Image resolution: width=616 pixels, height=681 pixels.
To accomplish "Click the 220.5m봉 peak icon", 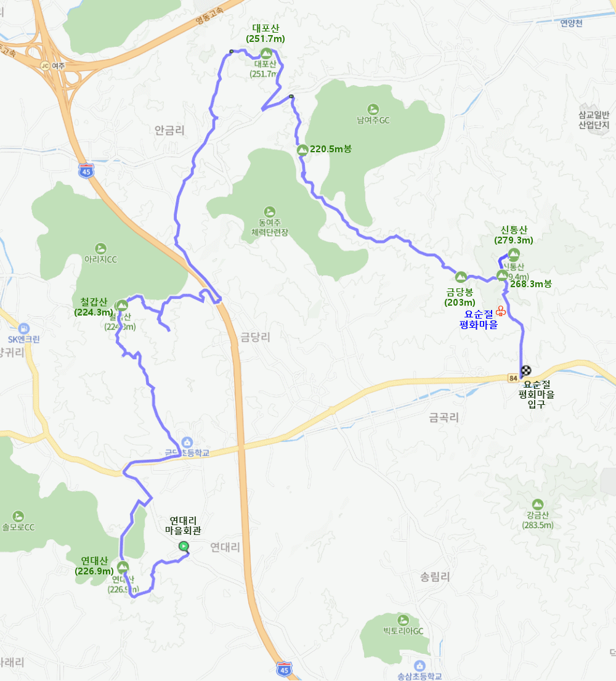I will click(302, 150).
